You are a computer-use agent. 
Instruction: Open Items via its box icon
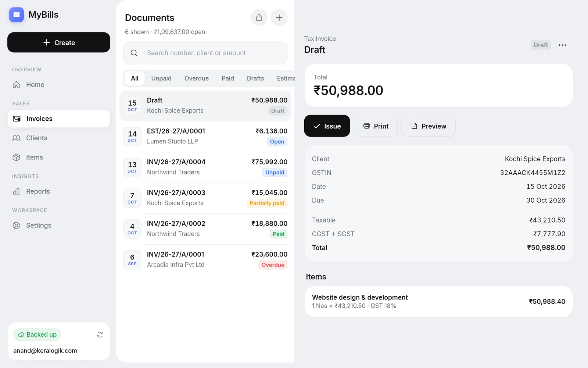16,158
